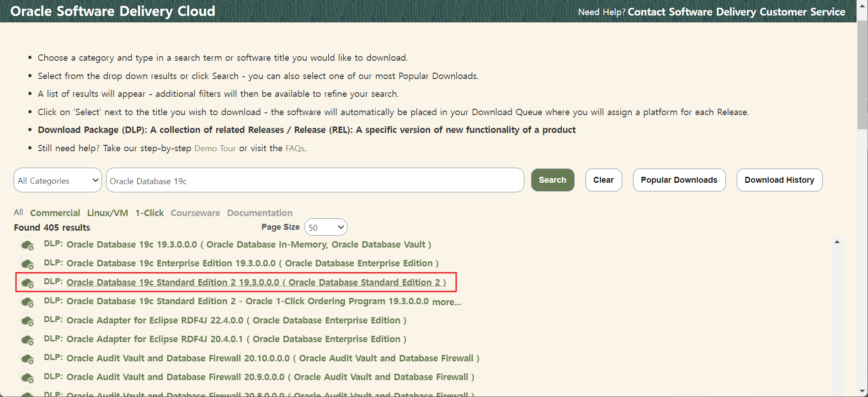
Task: Open Standard Edition 2 - Oracle 1-Click Ordering Program
Action: tap(248, 301)
